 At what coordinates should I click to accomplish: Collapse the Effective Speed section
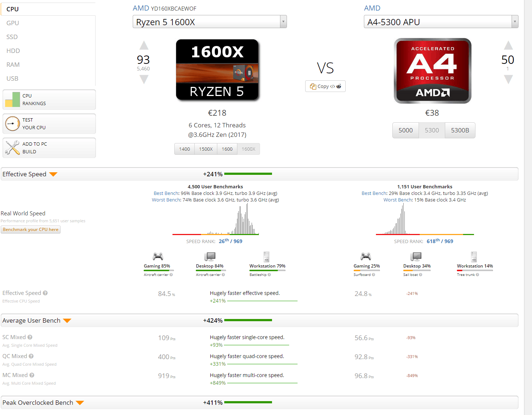point(53,174)
